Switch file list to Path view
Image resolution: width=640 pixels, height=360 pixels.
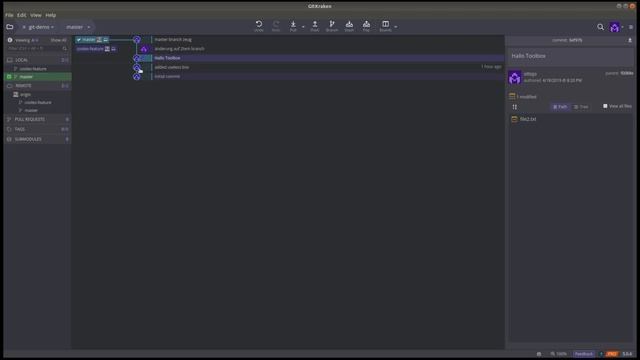pyautogui.click(x=560, y=107)
